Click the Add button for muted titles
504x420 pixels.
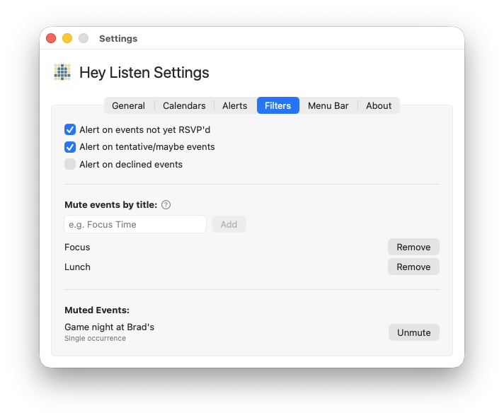pyautogui.click(x=229, y=224)
